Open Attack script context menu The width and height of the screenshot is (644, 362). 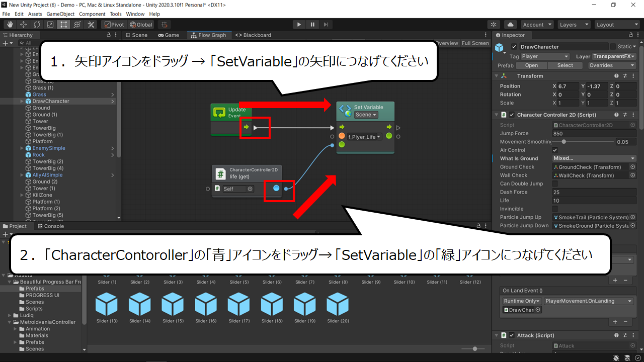pyautogui.click(x=632, y=335)
